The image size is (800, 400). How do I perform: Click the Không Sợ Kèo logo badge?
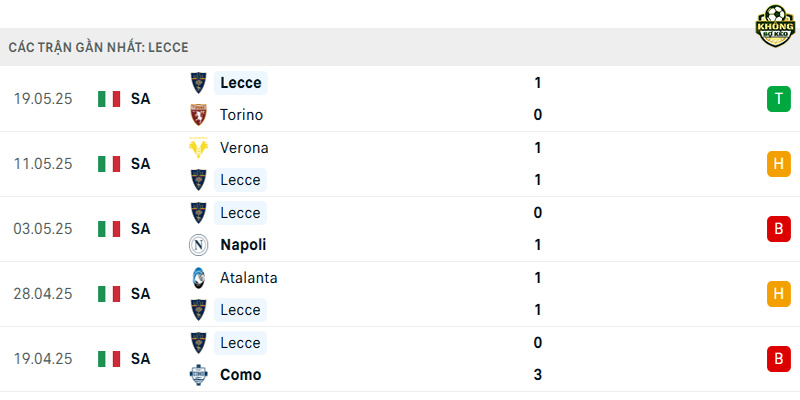(775, 26)
